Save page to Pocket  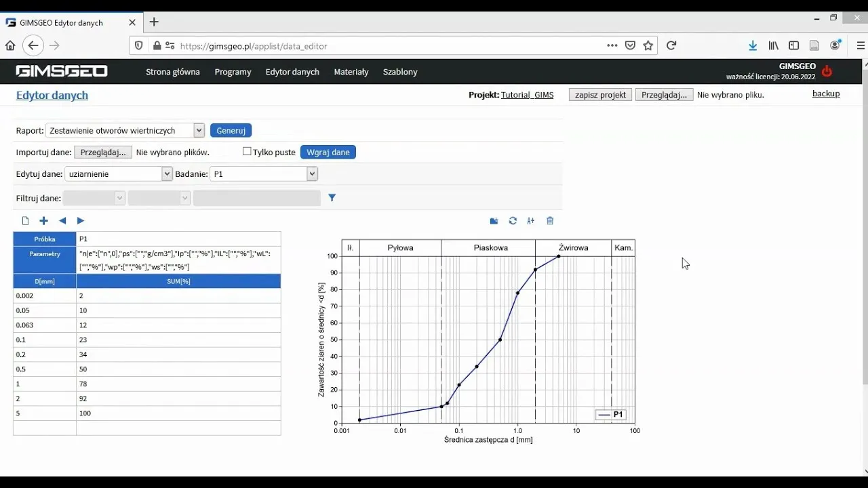click(630, 45)
